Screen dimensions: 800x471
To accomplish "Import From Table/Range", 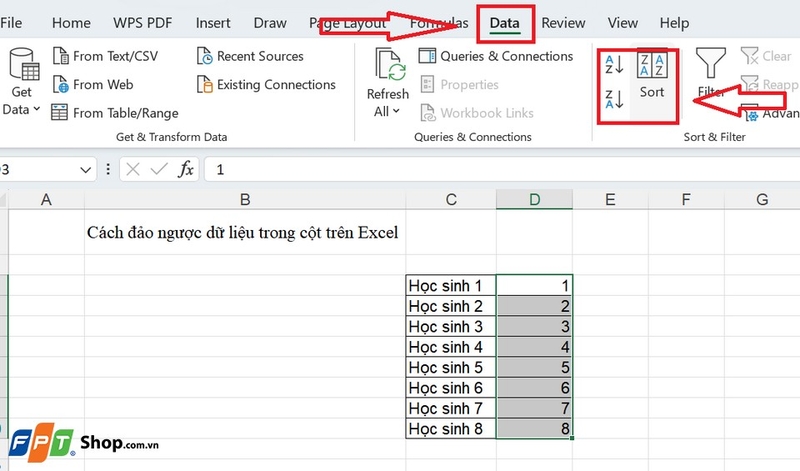I will [115, 113].
